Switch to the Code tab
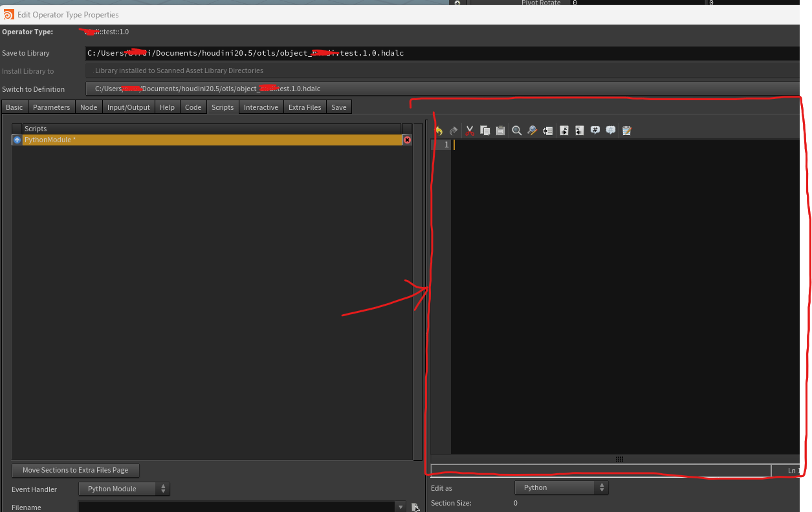 tap(193, 107)
